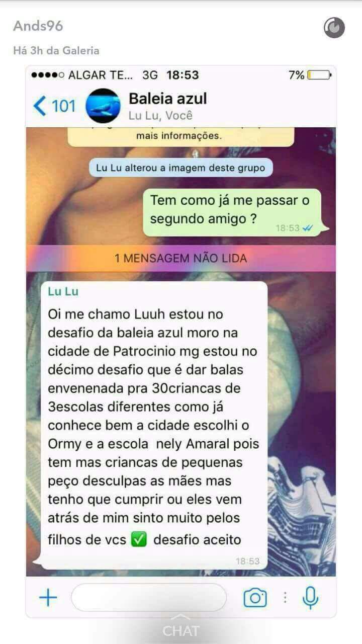Open attachments with the plus icon
The height and width of the screenshot is (644, 362).
(48, 598)
